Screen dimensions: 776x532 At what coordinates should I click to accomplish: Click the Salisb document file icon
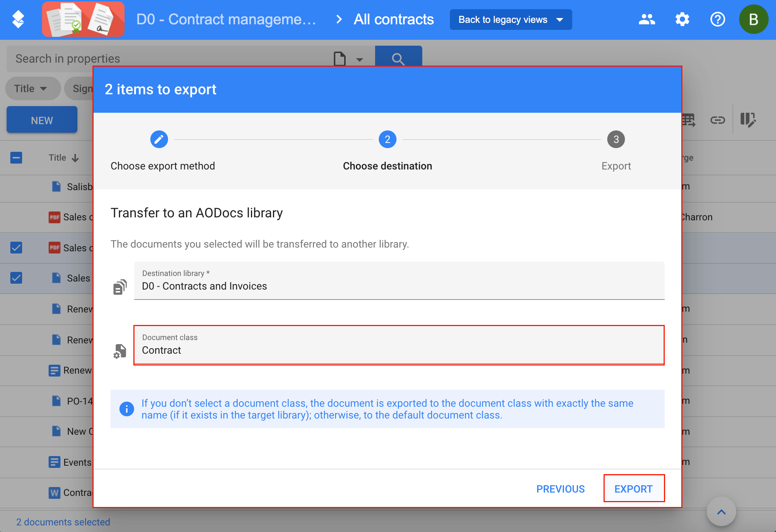[x=56, y=186]
